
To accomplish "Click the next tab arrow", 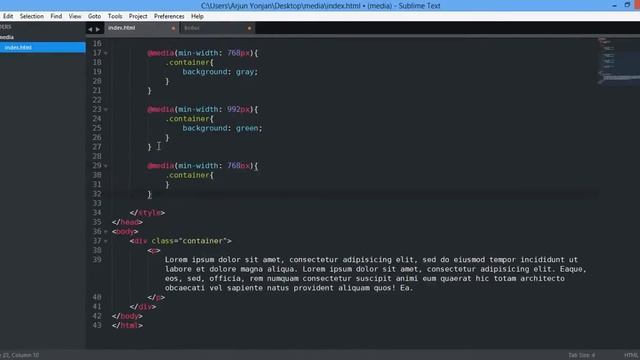I will click(98, 29).
